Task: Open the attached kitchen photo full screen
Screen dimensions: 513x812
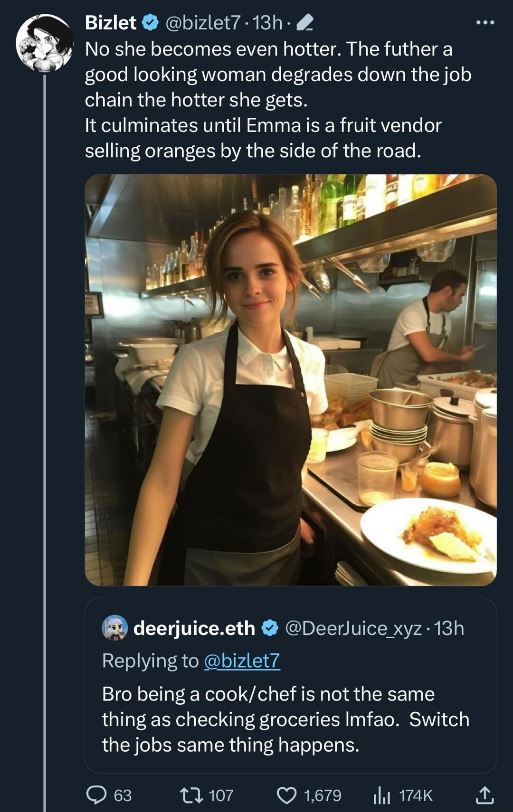Action: [x=291, y=380]
